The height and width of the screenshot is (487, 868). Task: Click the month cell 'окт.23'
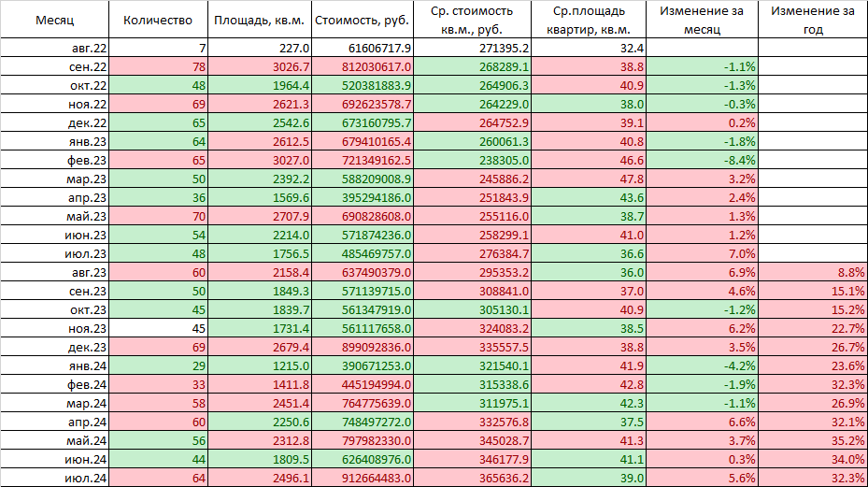55,309
